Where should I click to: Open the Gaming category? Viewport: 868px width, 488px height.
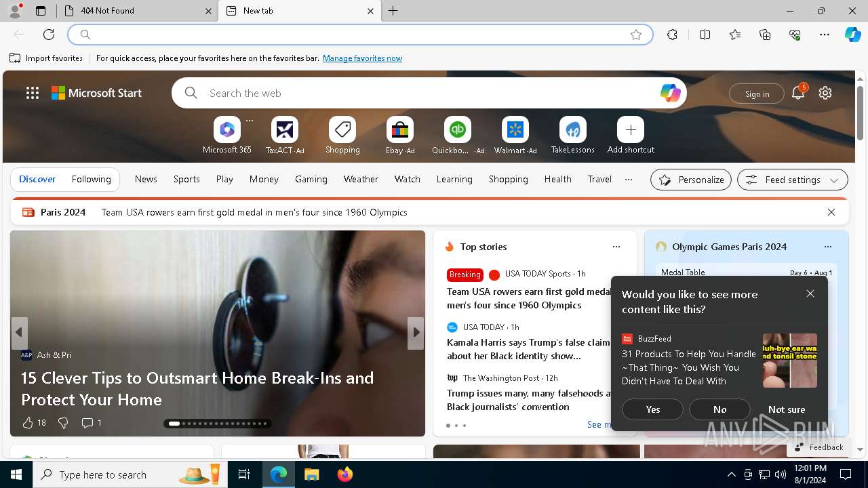311,179
